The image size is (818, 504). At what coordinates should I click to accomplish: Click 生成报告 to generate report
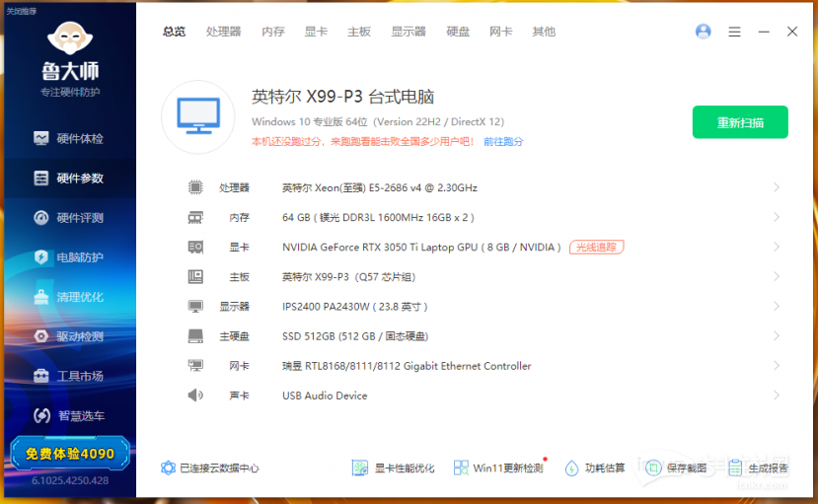point(758,468)
